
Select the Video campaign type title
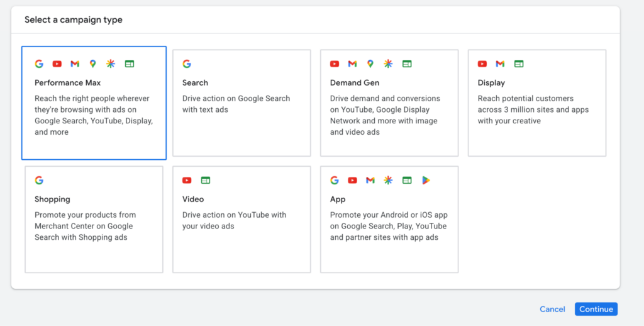pyautogui.click(x=193, y=199)
